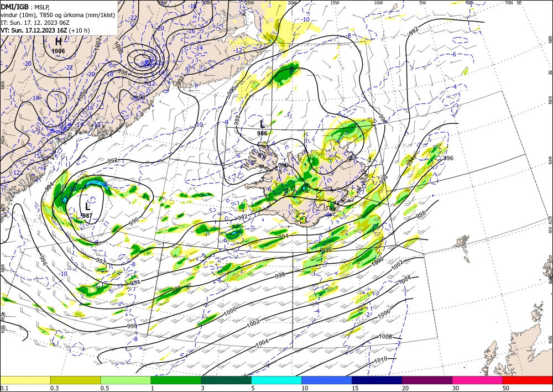The width and height of the screenshot is (553, 392).
Task: Click the legend scale value 30
Action: [456, 388]
